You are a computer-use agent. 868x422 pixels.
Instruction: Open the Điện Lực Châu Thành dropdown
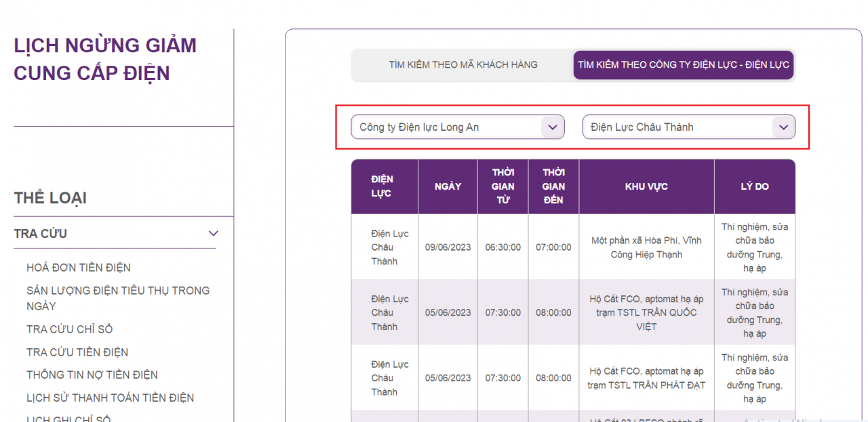688,127
